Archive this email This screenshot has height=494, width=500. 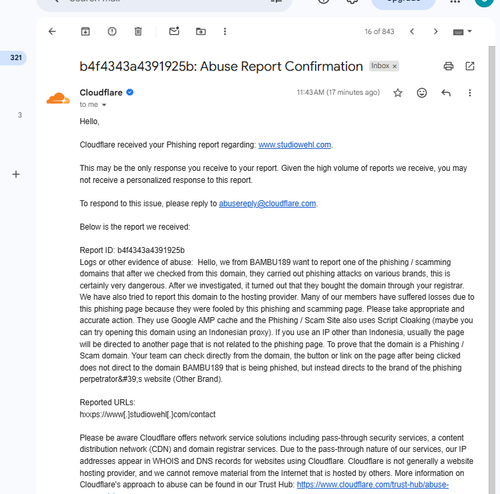coord(85,32)
